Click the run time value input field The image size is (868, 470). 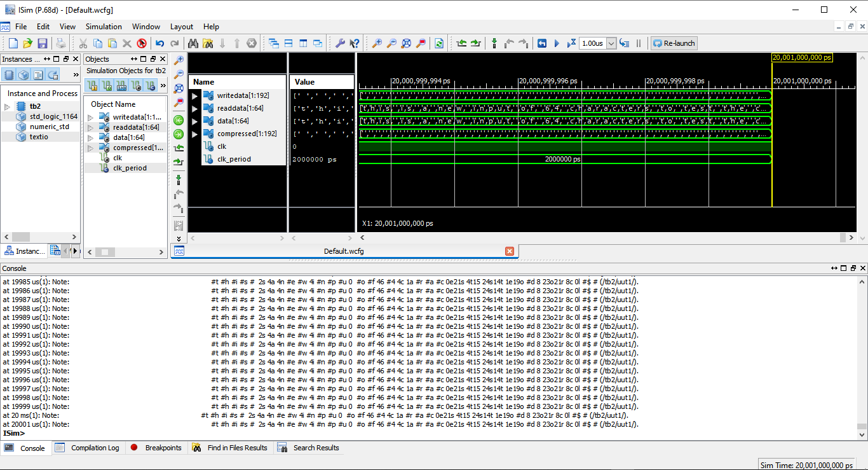click(x=592, y=43)
